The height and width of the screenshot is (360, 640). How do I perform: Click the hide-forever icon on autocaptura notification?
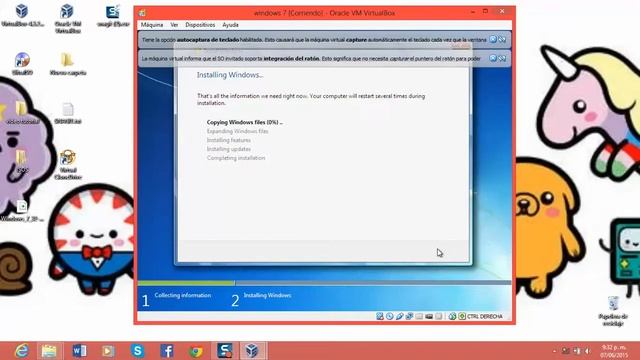click(x=502, y=39)
